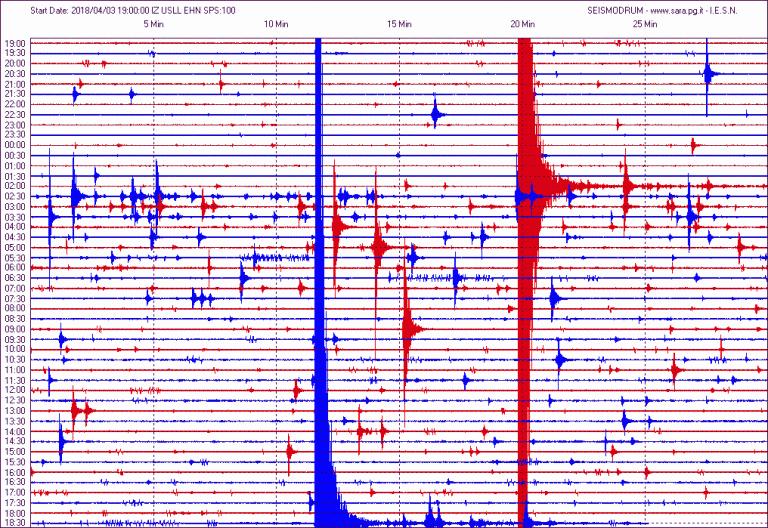Select the 17:00 row time label

(15, 492)
